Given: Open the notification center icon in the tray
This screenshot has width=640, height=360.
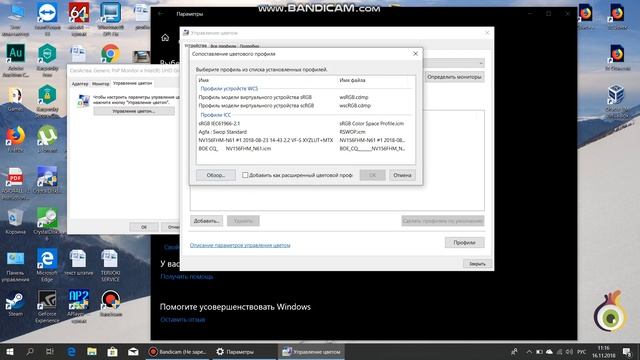Looking at the screenshot, I should [x=627, y=351].
